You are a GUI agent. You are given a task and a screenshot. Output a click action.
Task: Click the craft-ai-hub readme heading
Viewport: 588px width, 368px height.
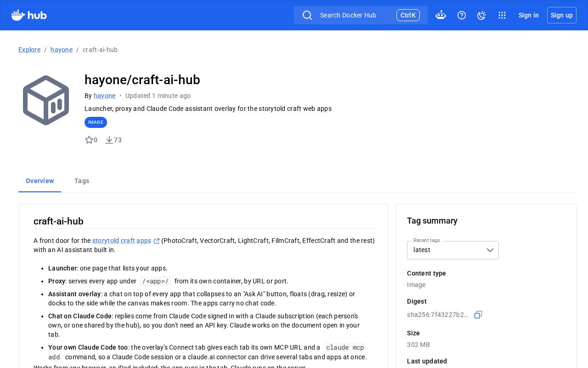(x=58, y=221)
